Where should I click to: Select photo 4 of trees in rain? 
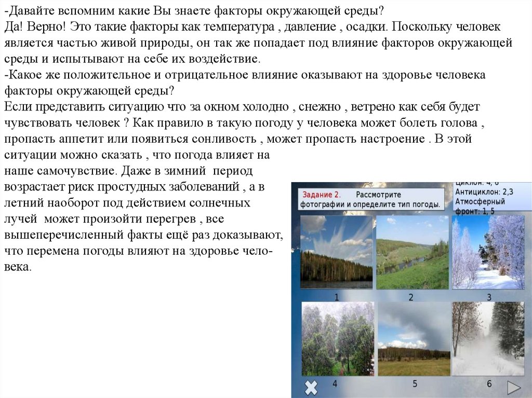pyautogui.click(x=338, y=339)
